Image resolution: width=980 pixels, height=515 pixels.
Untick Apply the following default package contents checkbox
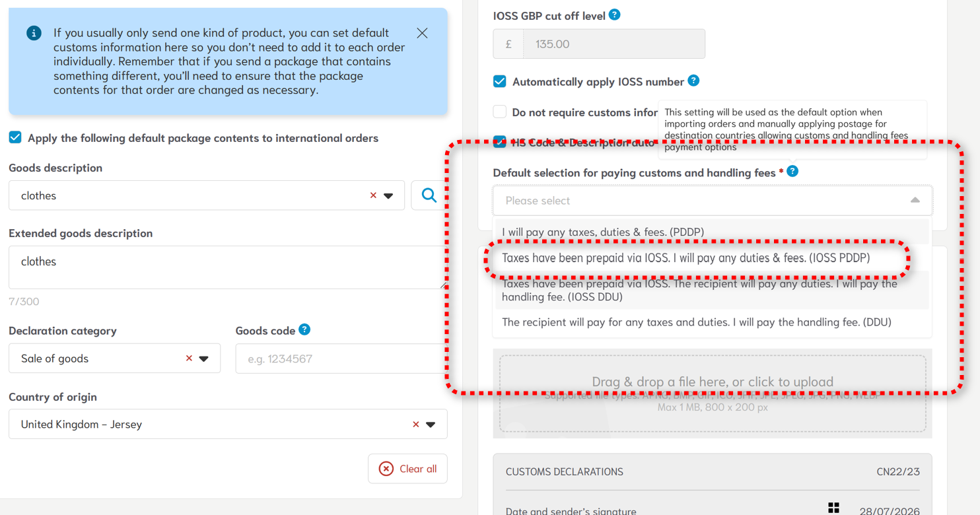(15, 137)
